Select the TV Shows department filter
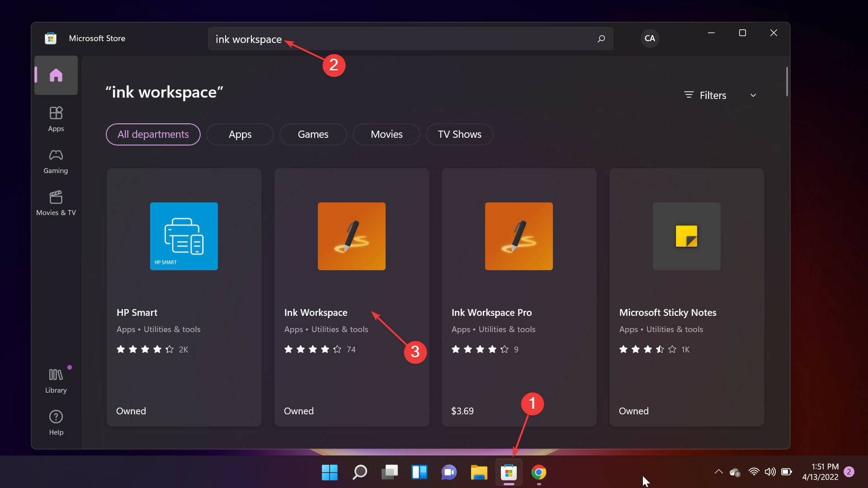The width and height of the screenshot is (868, 488). pos(459,134)
